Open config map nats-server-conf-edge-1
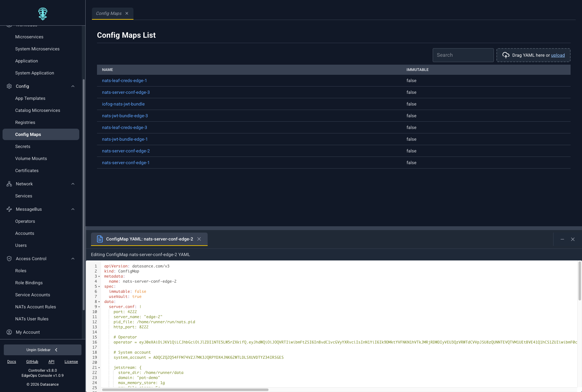Screen dimensions: 582x392 [126, 163]
